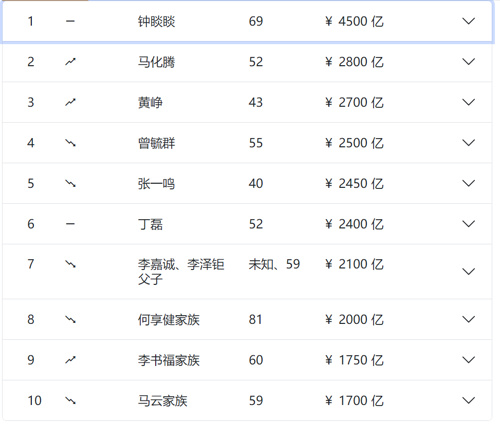
Task: Click the downward trend icon for 马云家族
Action: coord(70,400)
